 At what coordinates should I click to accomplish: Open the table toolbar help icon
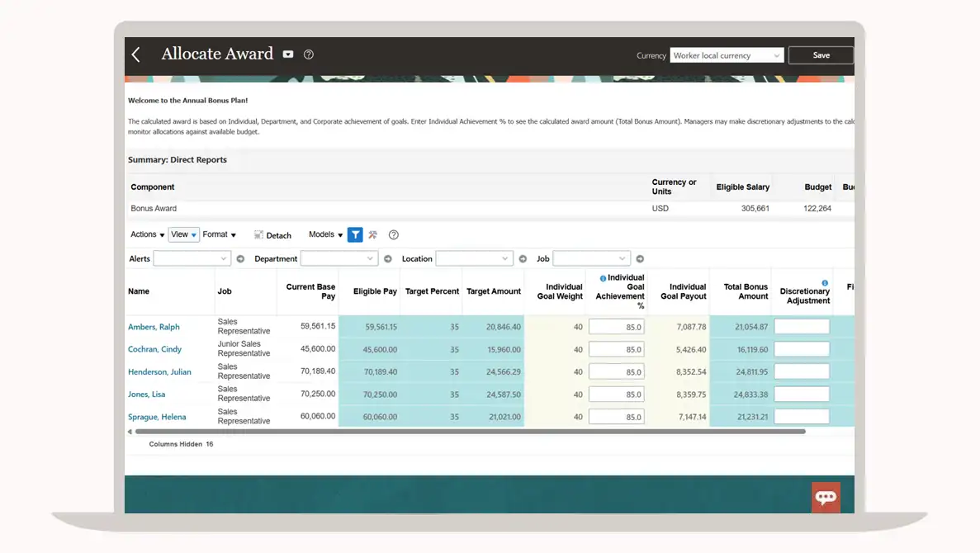coord(394,235)
